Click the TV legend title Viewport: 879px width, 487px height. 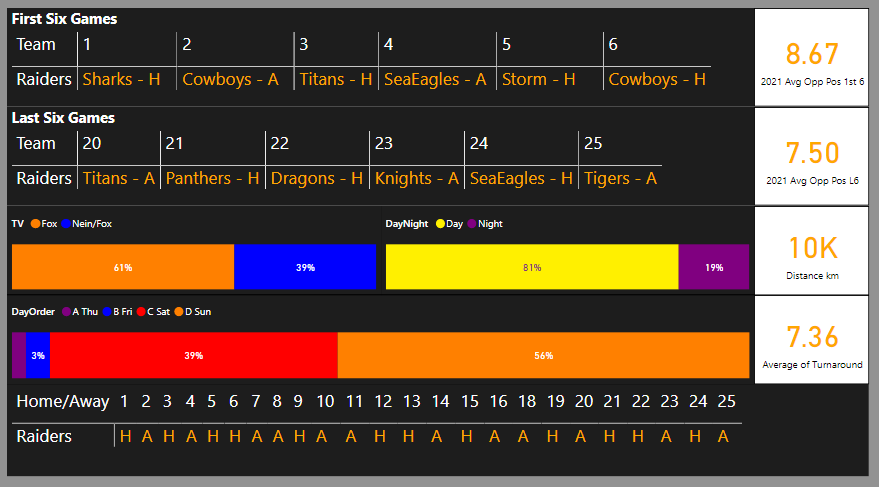coord(17,224)
